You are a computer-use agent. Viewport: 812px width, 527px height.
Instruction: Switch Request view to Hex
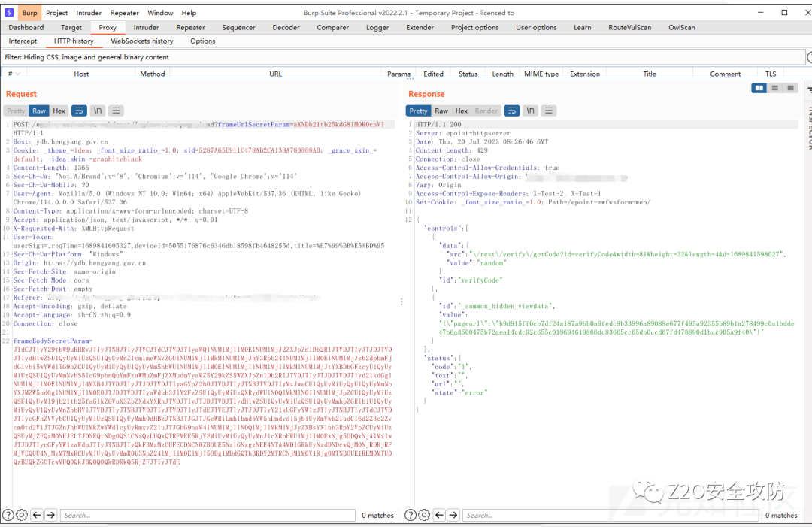pos(59,111)
